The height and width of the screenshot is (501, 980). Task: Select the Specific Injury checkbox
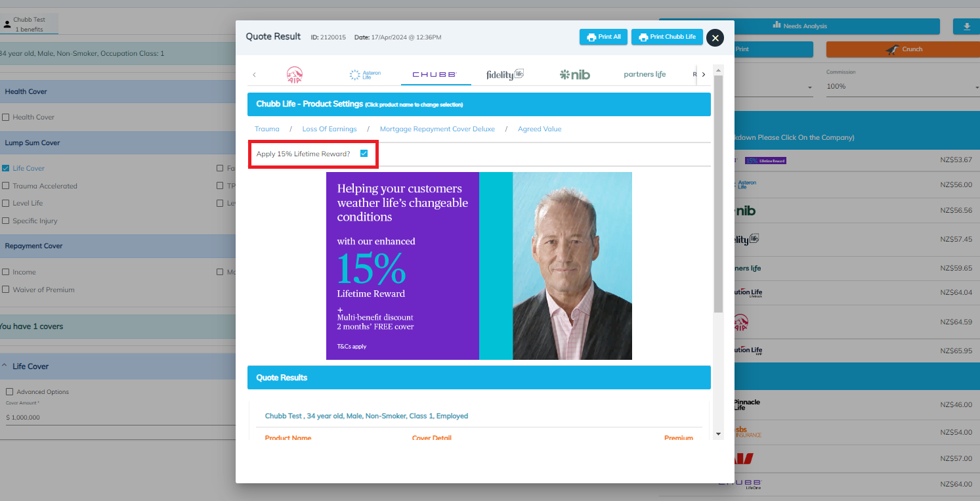[x=6, y=221]
